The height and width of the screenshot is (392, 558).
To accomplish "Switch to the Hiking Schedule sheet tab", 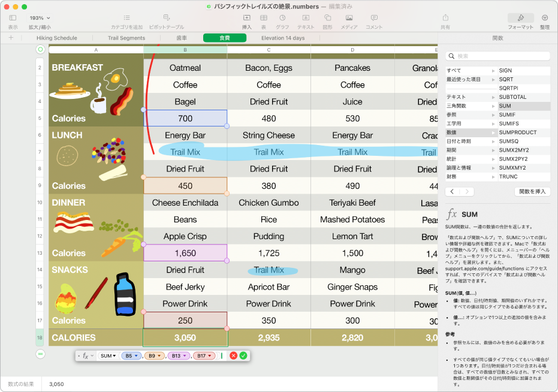I will [x=57, y=38].
